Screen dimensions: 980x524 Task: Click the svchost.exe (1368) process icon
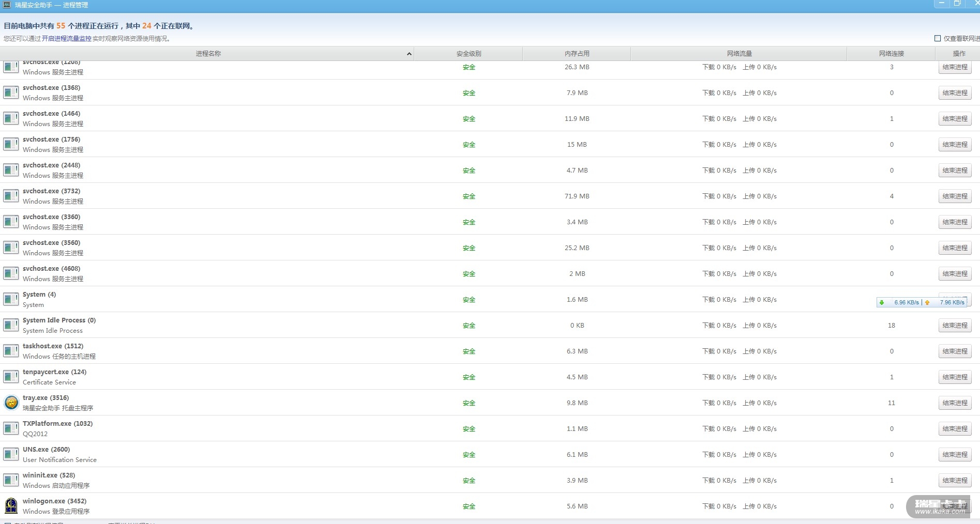point(11,93)
